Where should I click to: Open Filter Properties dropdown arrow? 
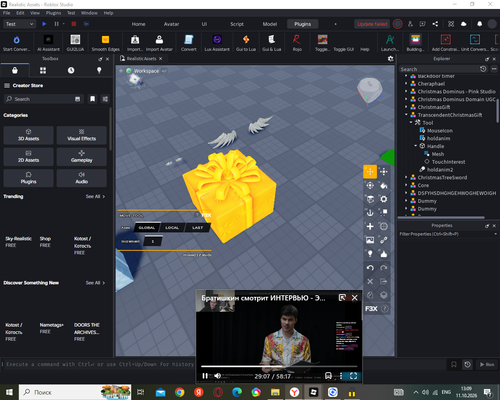[x=495, y=234]
